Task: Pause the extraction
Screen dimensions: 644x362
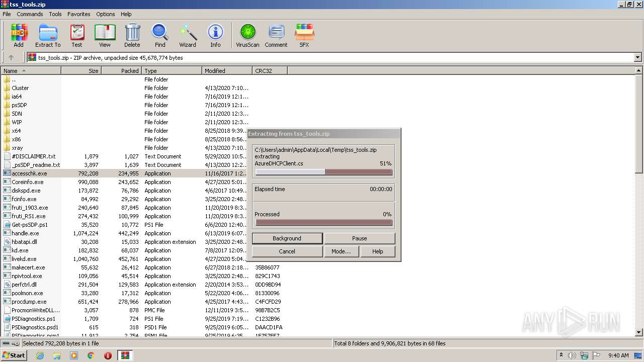Action: (x=359, y=238)
